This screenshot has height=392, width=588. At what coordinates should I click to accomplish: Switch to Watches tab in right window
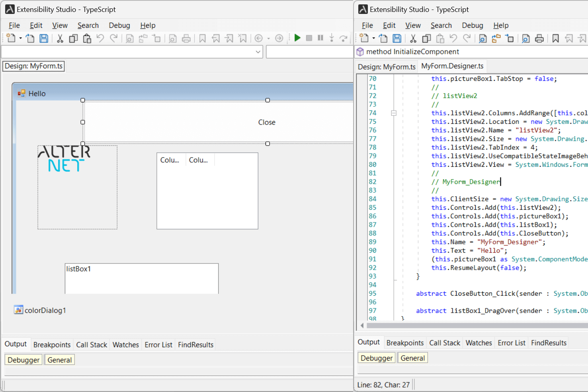(479, 343)
